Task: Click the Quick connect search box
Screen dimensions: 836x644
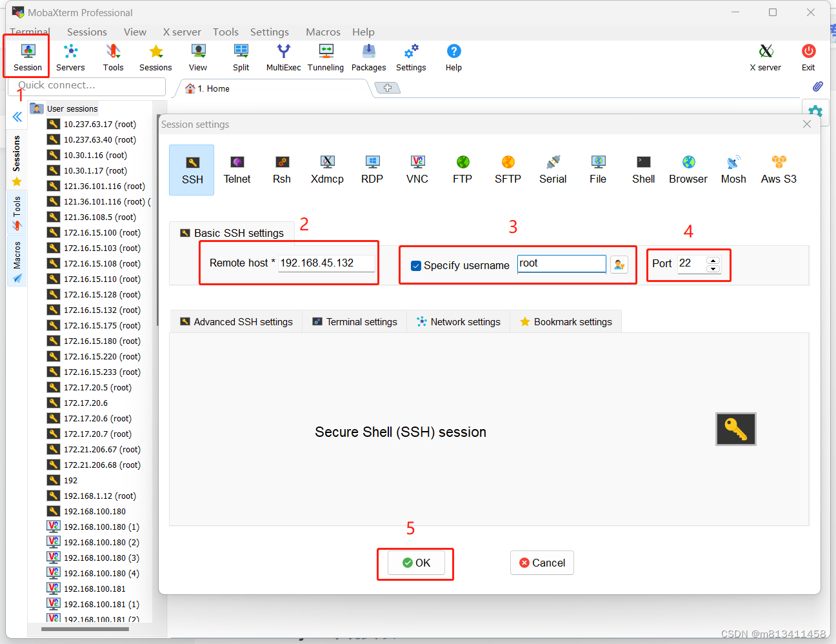Action: pos(86,86)
